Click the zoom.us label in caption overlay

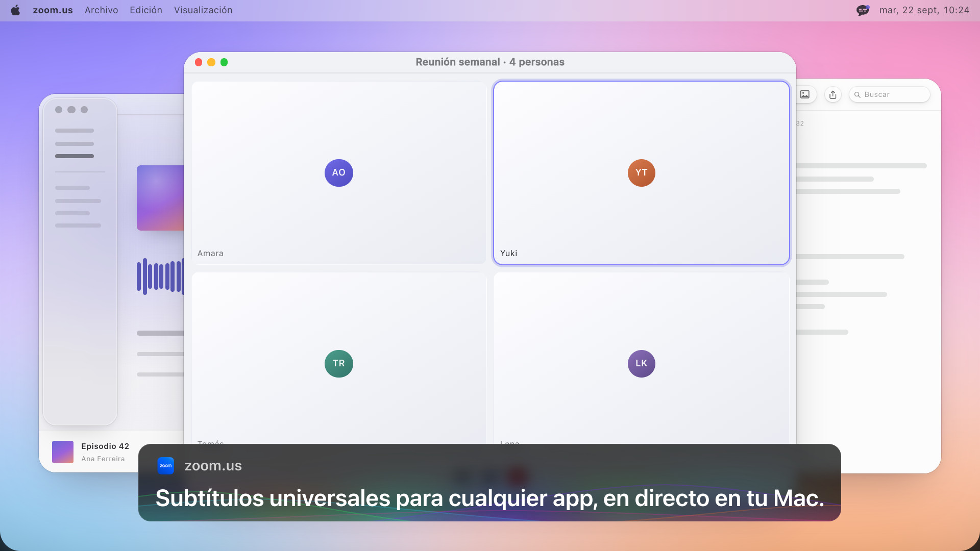point(213,465)
